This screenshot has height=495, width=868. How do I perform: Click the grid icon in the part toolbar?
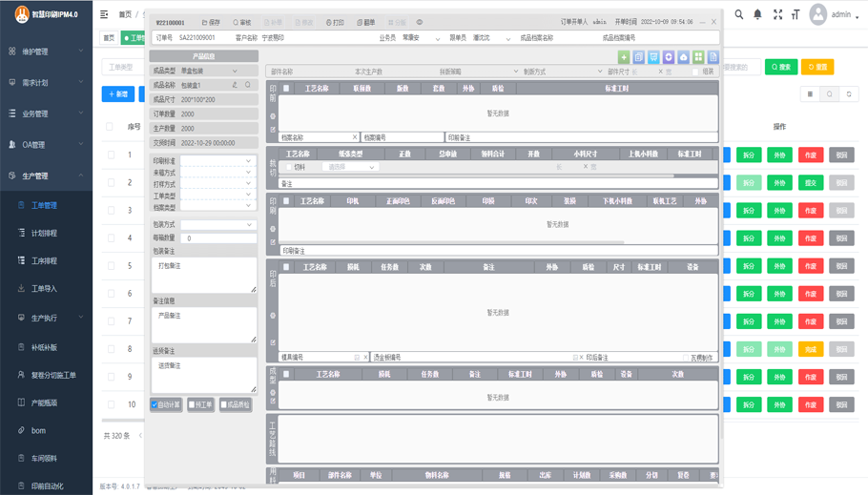[x=698, y=57]
